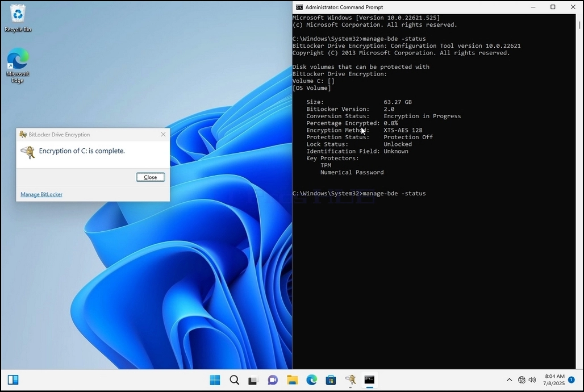Viewport: 584px width, 392px height.
Task: Open the volume tray icon
Action: click(532, 380)
